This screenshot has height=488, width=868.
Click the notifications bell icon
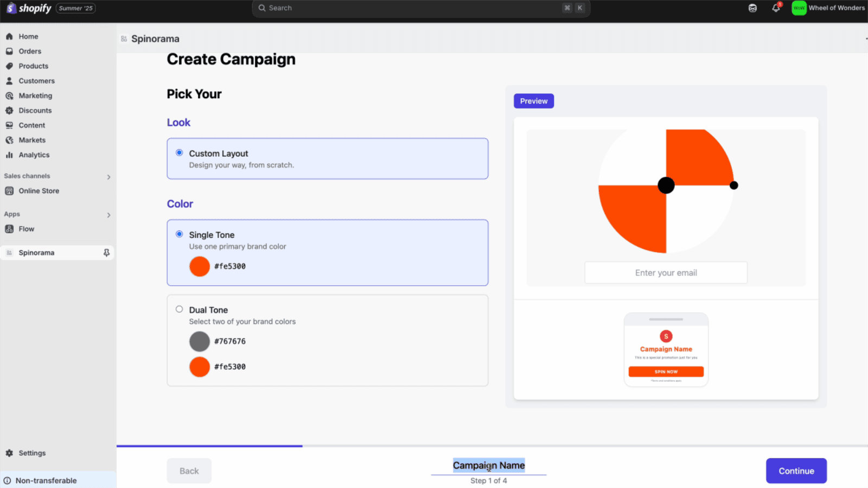(775, 8)
